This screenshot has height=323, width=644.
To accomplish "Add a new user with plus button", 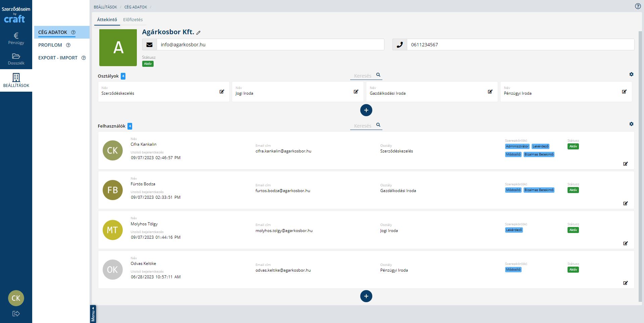I will 366,296.
